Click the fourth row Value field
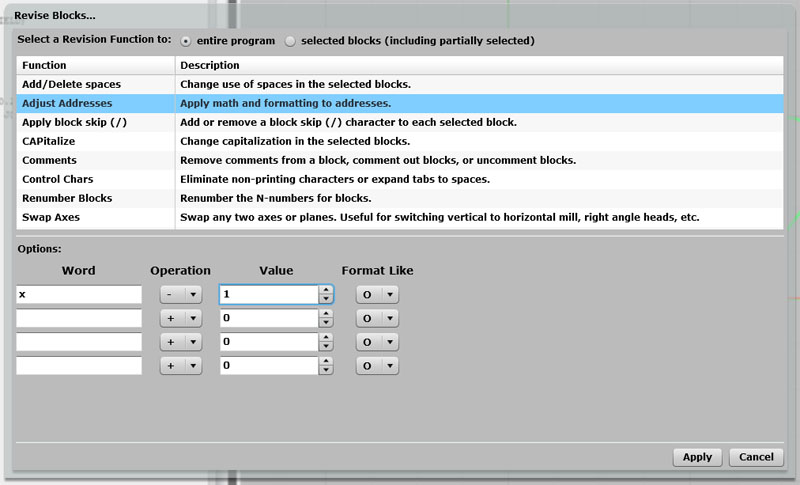Viewport: 800px width, 485px height. [x=269, y=366]
